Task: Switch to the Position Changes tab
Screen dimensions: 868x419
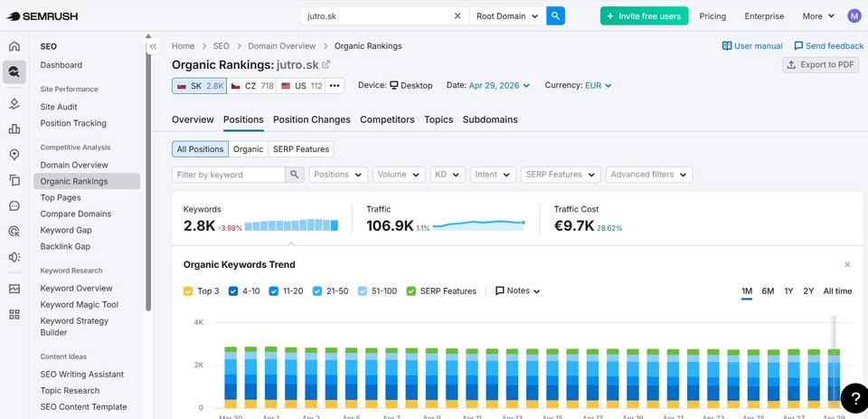Action: pyautogui.click(x=312, y=119)
